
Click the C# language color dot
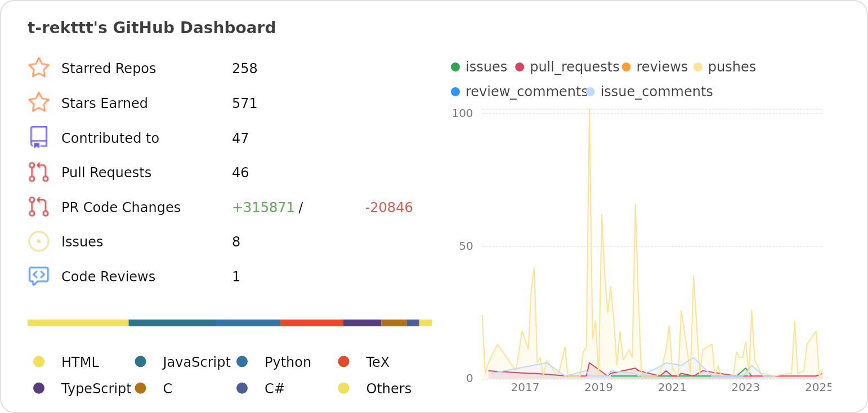click(x=242, y=388)
